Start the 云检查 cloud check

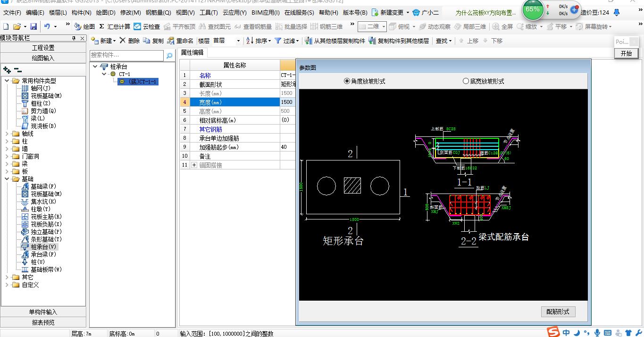tap(147, 27)
